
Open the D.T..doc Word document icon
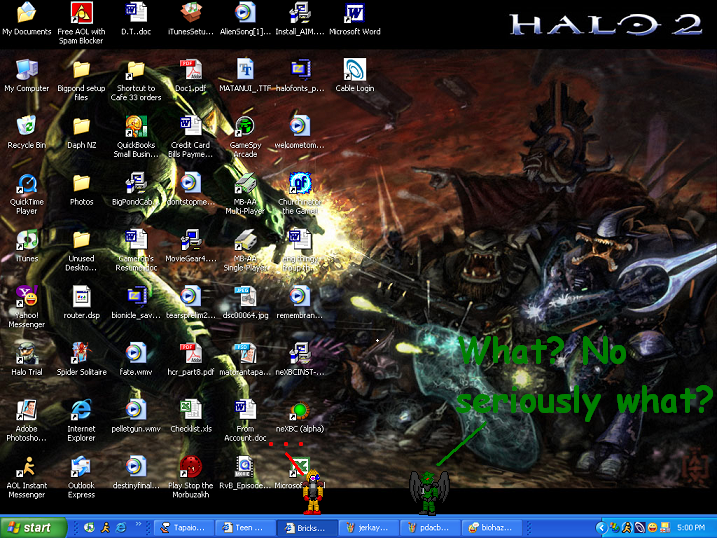tap(136, 13)
